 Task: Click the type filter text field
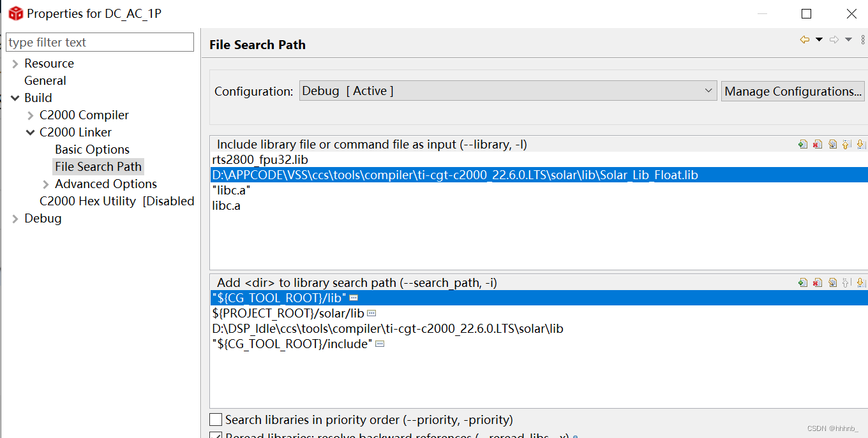pos(100,41)
